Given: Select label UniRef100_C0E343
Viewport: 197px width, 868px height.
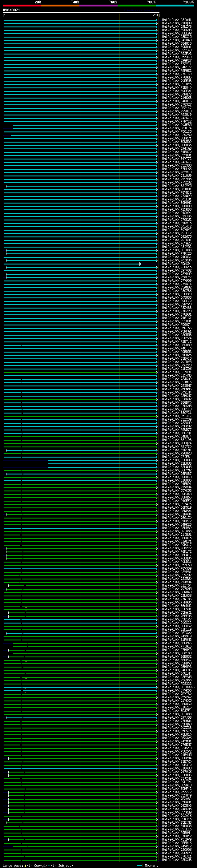Looking at the screenshot, I should [x=176, y=494].
